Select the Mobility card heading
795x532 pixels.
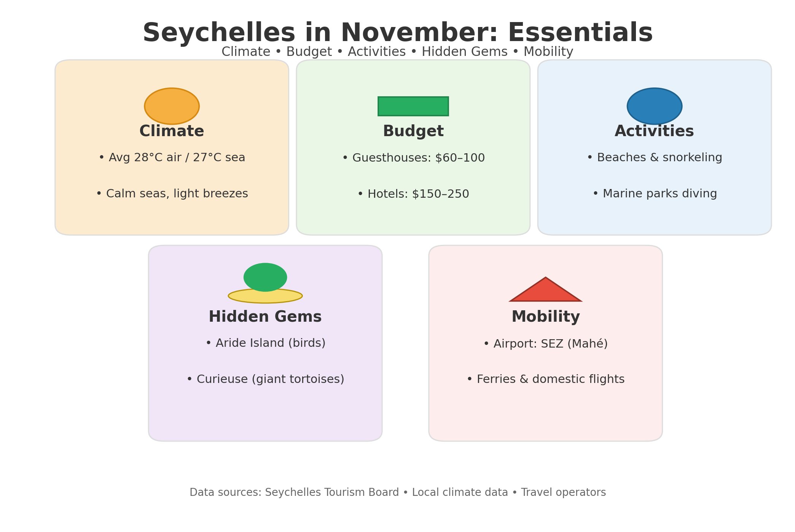point(545,317)
